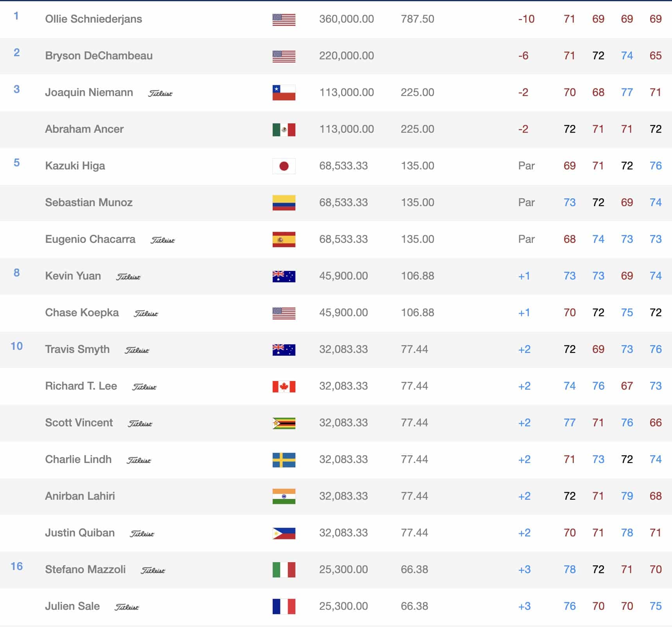Click Bryson DeChambeau's final round score 65
Viewport: 672px width, 627px height.
click(656, 55)
